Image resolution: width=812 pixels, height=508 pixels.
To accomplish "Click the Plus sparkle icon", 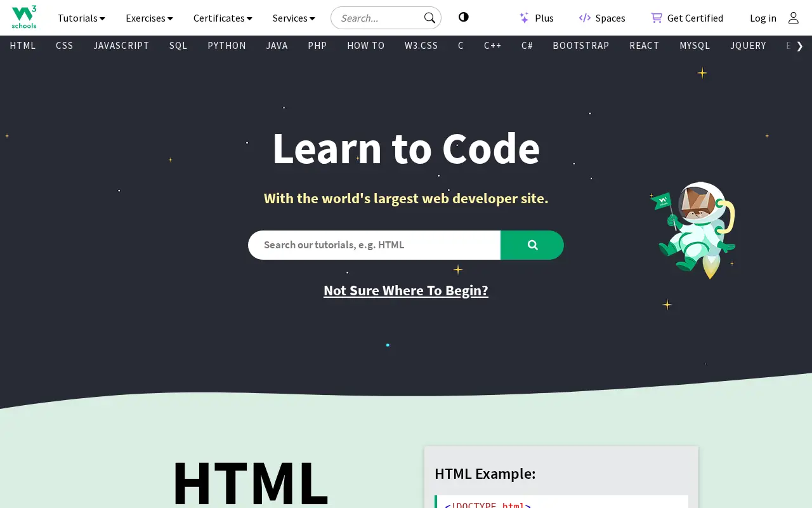I will point(524,18).
